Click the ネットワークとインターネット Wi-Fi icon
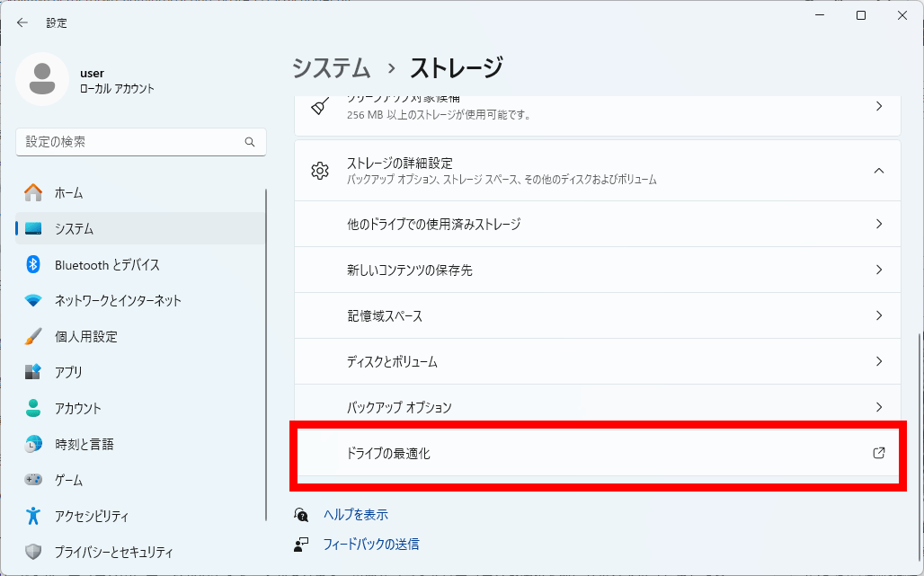This screenshot has width=924, height=576. point(33,300)
